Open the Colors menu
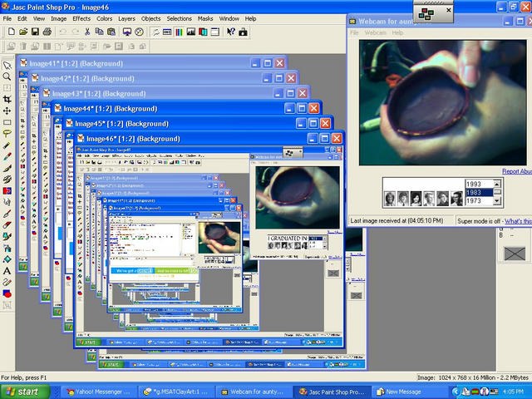This screenshot has width=532, height=399. pos(104,18)
